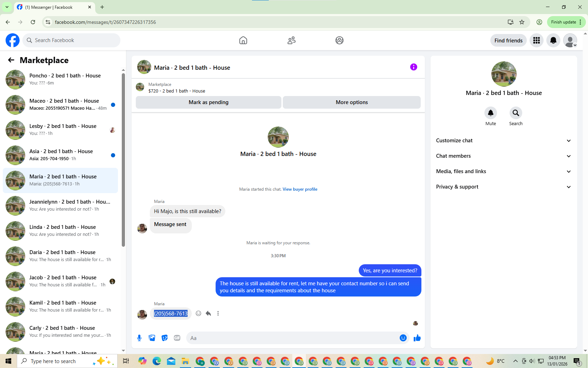Open the Lesby conversation
This screenshot has height=368, width=588.
point(60,130)
